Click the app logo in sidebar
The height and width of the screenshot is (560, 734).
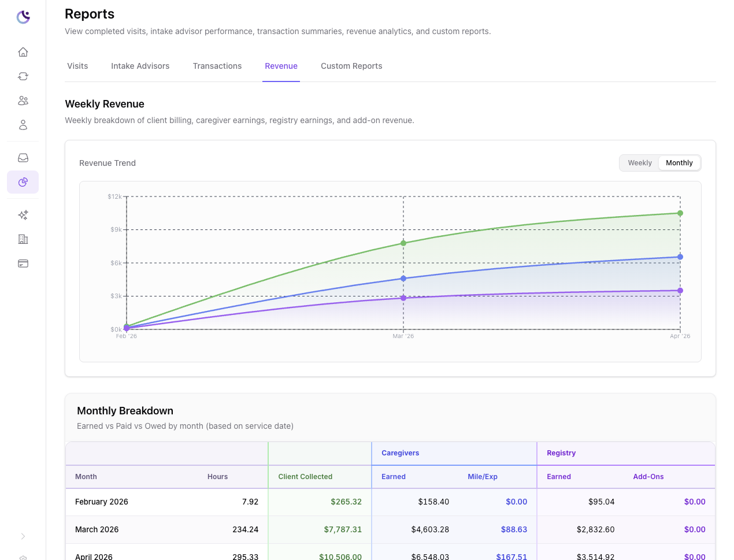(23, 17)
